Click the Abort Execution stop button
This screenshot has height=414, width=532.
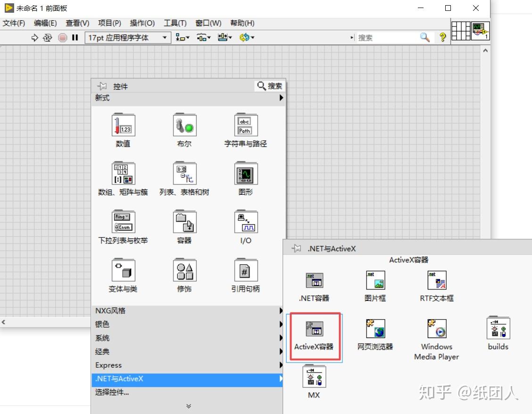pyautogui.click(x=62, y=37)
